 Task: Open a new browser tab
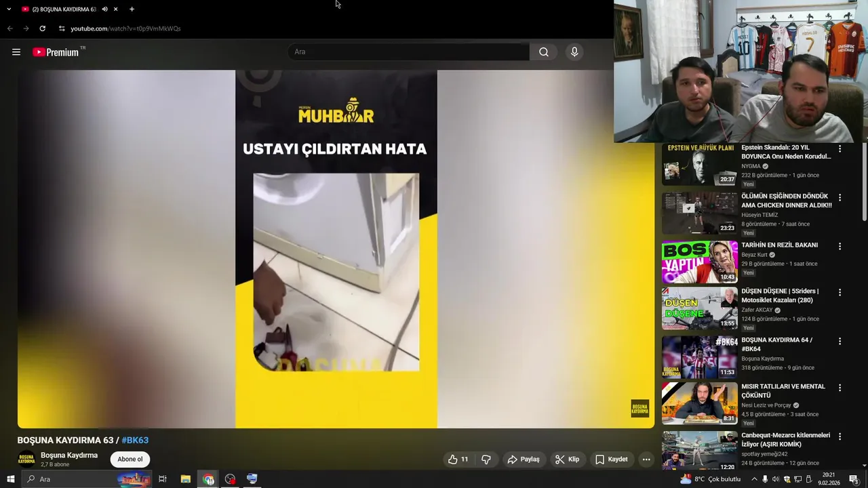click(132, 9)
